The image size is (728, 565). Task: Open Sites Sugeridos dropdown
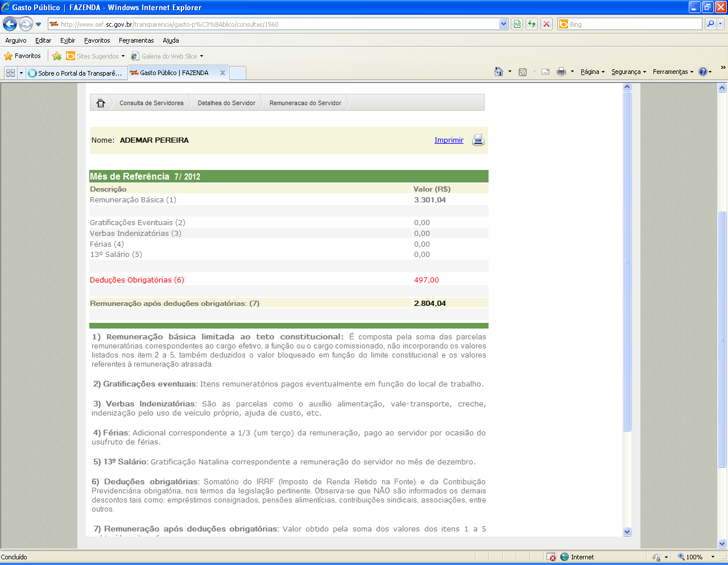[x=95, y=56]
